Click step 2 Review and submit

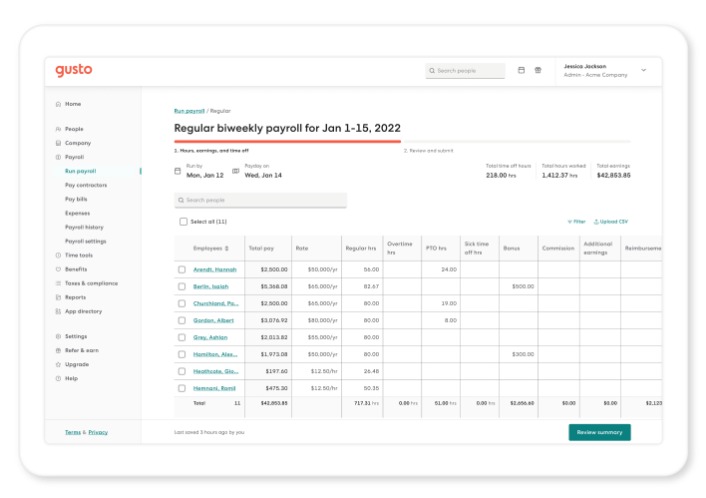[429, 151]
